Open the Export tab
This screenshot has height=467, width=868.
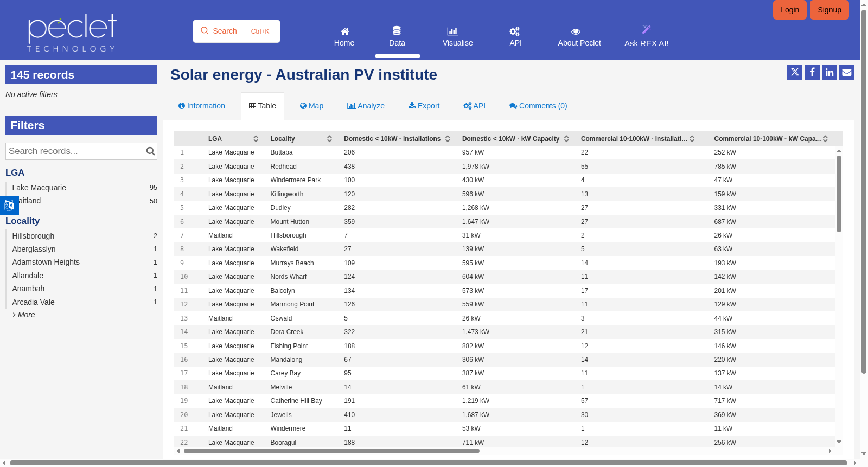click(424, 106)
